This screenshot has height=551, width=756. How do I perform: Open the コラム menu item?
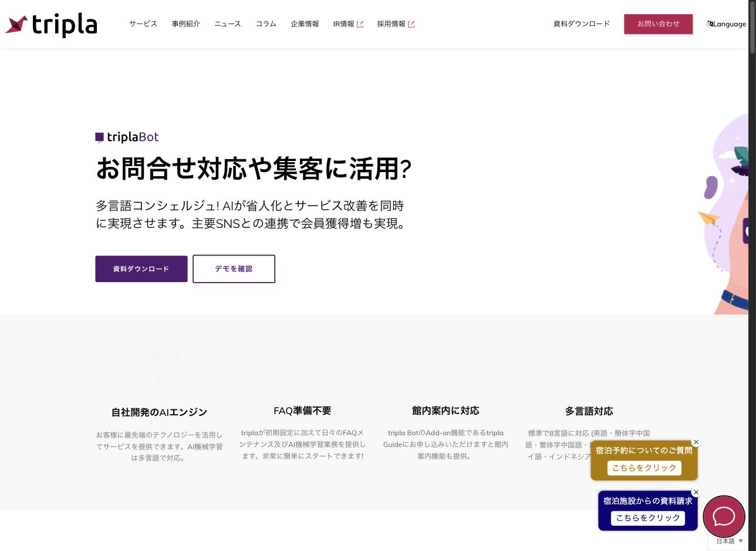click(266, 24)
